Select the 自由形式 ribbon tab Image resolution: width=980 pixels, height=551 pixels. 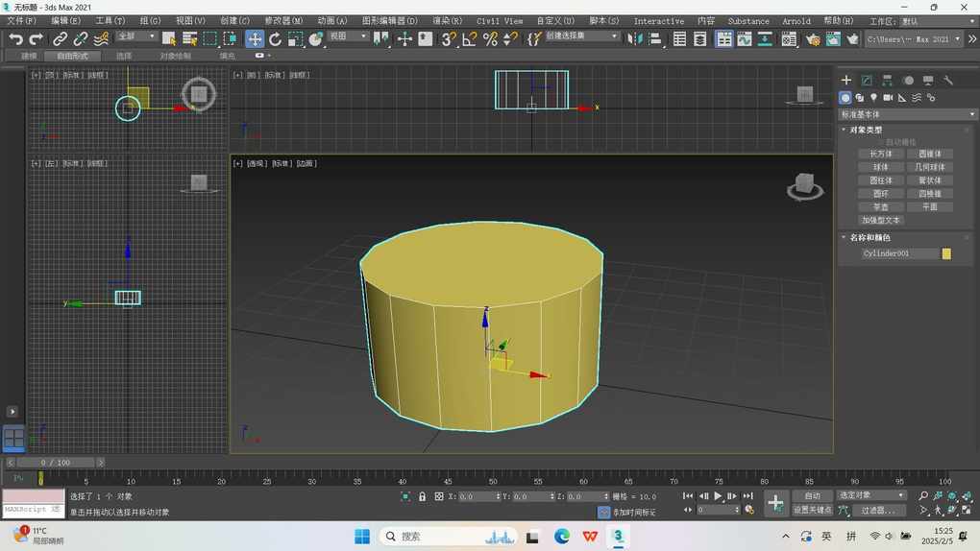(72, 56)
